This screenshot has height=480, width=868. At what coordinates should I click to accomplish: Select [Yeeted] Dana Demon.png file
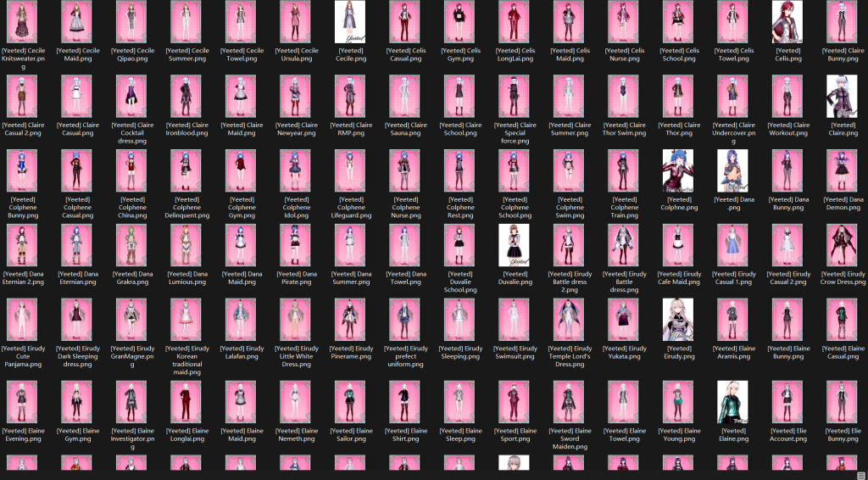[842, 171]
